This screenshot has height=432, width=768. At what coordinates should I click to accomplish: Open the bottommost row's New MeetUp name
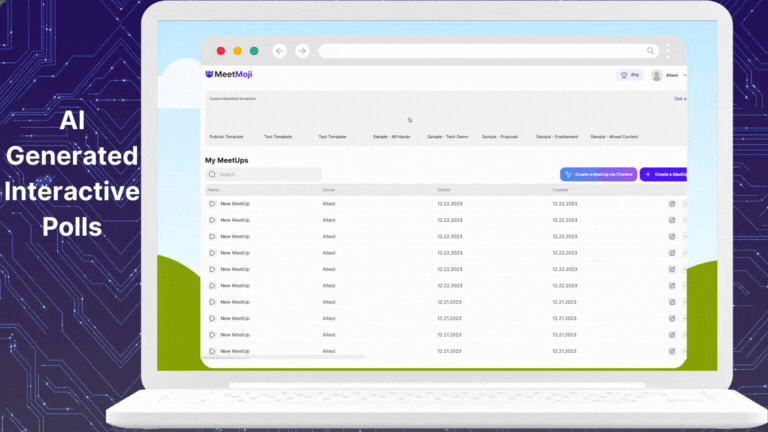pos(235,351)
